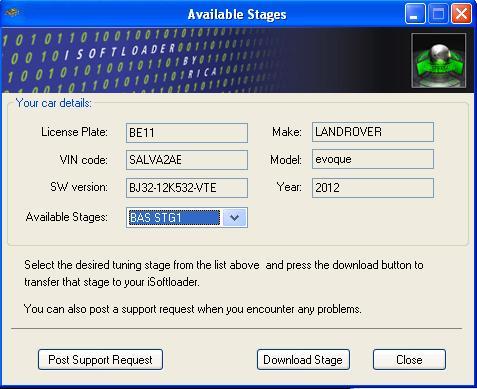Open a Post Support Request
The width and height of the screenshot is (477, 389).
(x=100, y=359)
